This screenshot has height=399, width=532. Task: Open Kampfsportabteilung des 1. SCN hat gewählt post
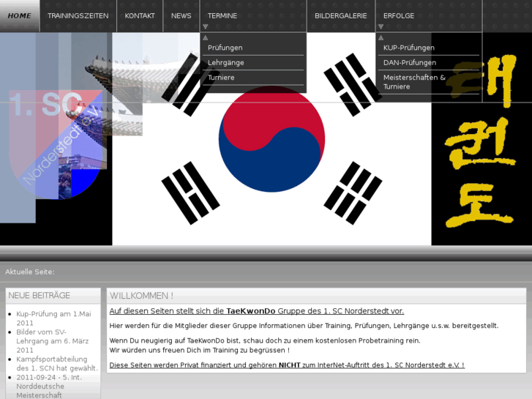pyautogui.click(x=57, y=364)
